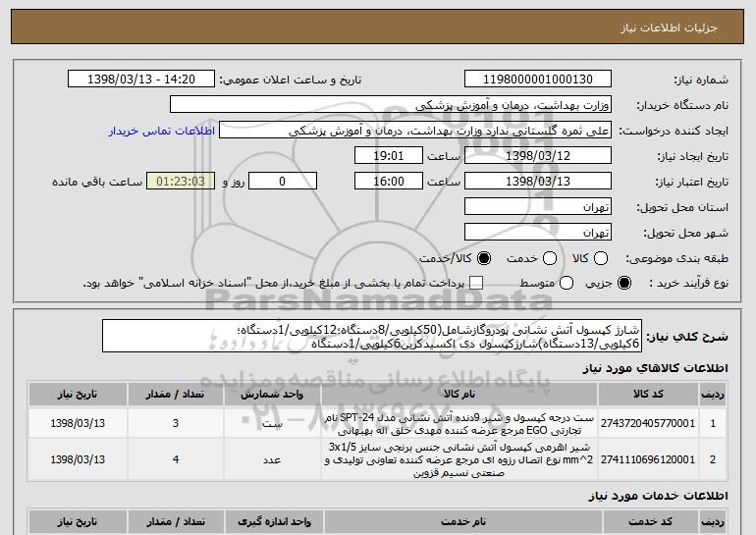This screenshot has width=756, height=535.
Task: Click the کد خدمت column header
Action: 650,522
